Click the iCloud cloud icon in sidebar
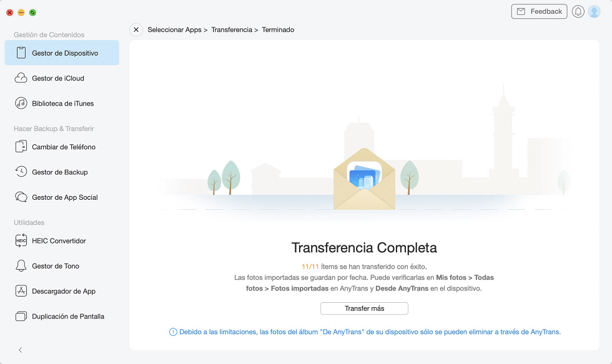The width and height of the screenshot is (612, 364). click(21, 78)
